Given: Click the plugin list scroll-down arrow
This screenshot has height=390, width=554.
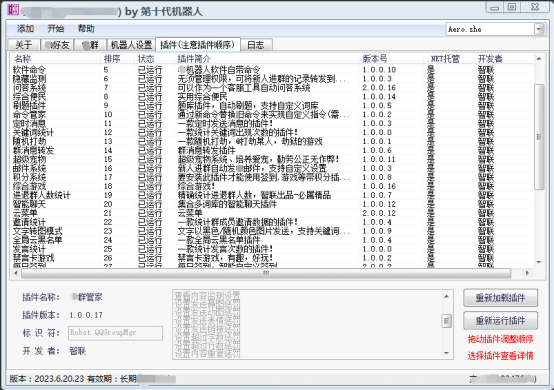Looking at the screenshot, I should (539, 262).
